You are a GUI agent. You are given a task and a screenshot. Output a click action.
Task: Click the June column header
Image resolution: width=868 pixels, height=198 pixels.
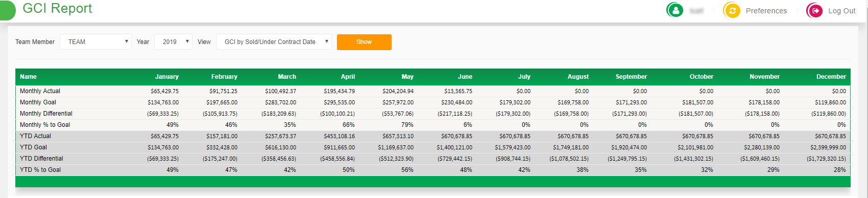click(x=465, y=77)
